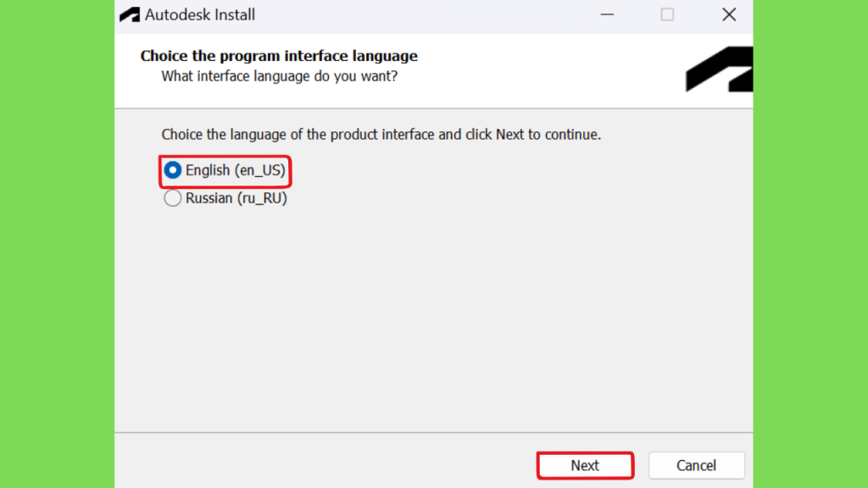Click the Next button
Image resolution: width=868 pixels, height=488 pixels.
point(585,465)
